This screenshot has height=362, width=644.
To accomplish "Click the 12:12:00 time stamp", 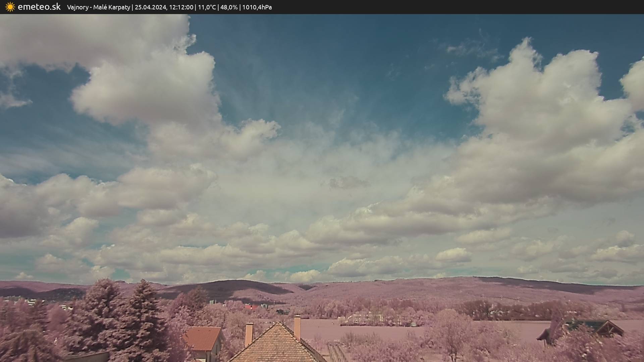I will click(181, 7).
